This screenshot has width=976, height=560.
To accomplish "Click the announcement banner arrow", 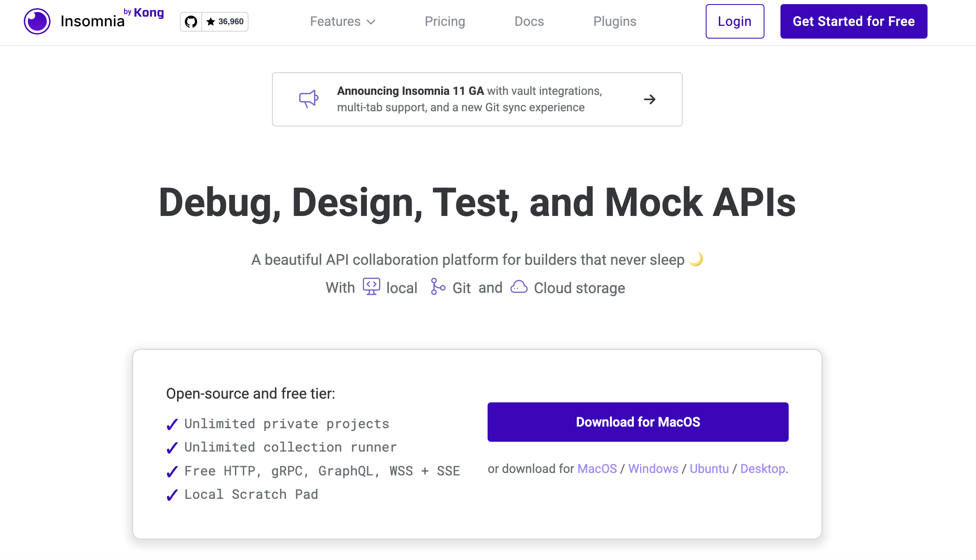I will [649, 99].
